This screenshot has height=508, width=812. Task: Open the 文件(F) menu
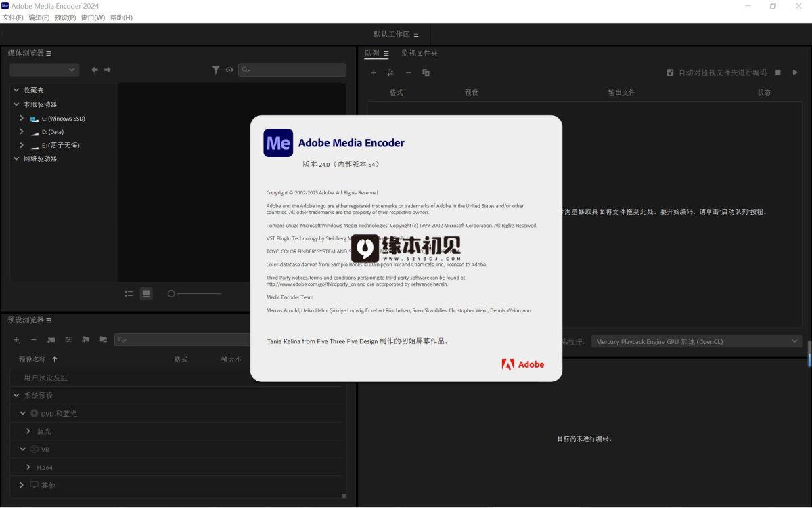point(13,18)
